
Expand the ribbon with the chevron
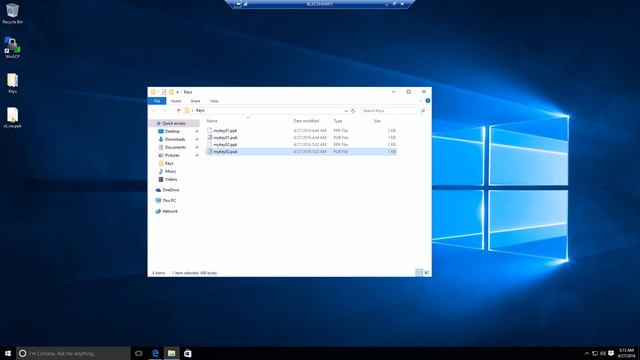coord(421,100)
